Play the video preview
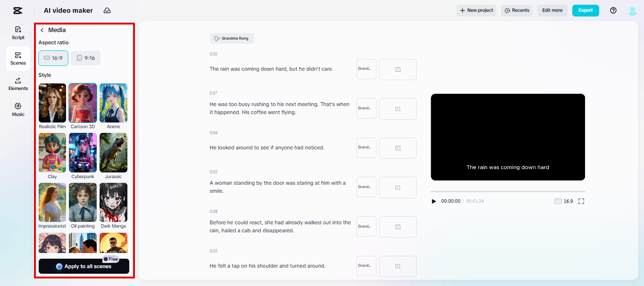 coord(434,201)
